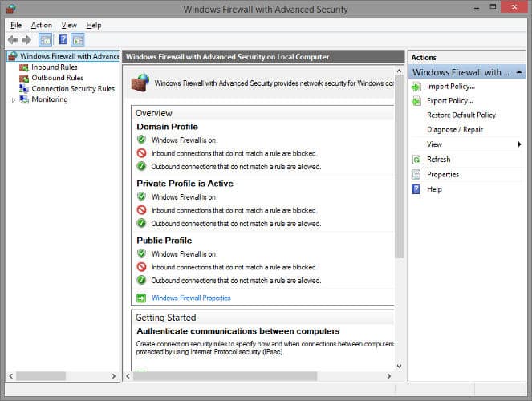Image resolution: width=532 pixels, height=401 pixels.
Task: Click the tree pane horizontal scroll right arrow
Action: coord(114,376)
